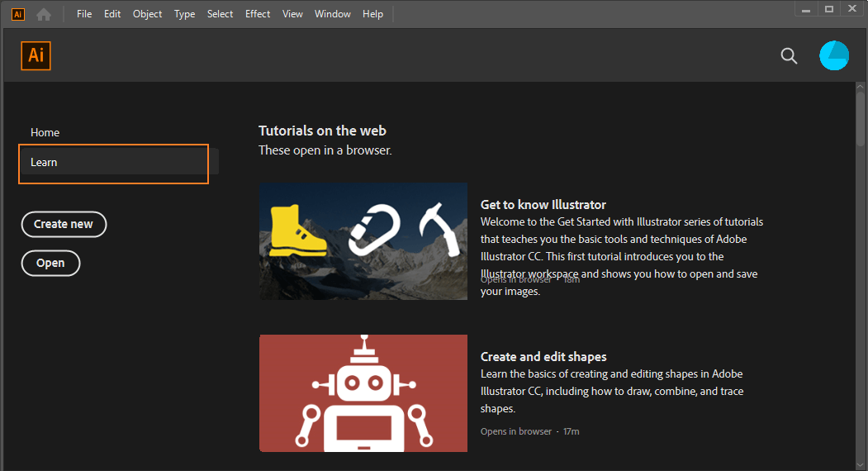Open the Get to know Illustrator thumbnail
The image size is (868, 471).
363,241
